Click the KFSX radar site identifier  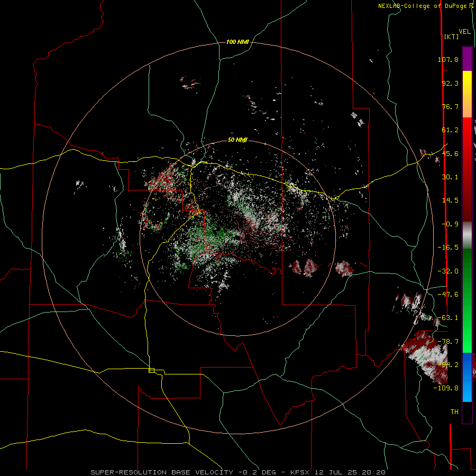(301, 472)
